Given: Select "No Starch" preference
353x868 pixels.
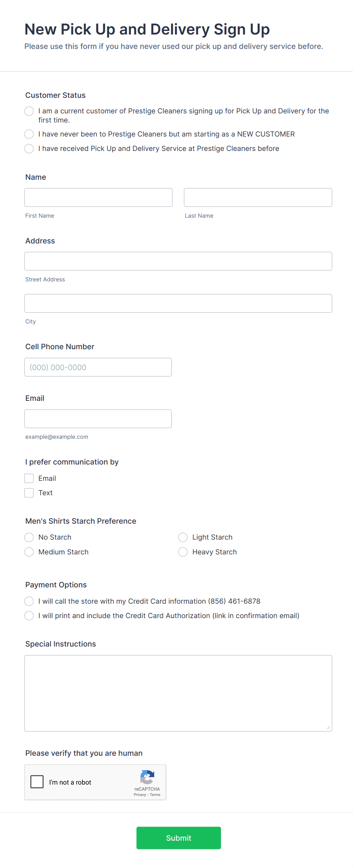Looking at the screenshot, I should [29, 537].
